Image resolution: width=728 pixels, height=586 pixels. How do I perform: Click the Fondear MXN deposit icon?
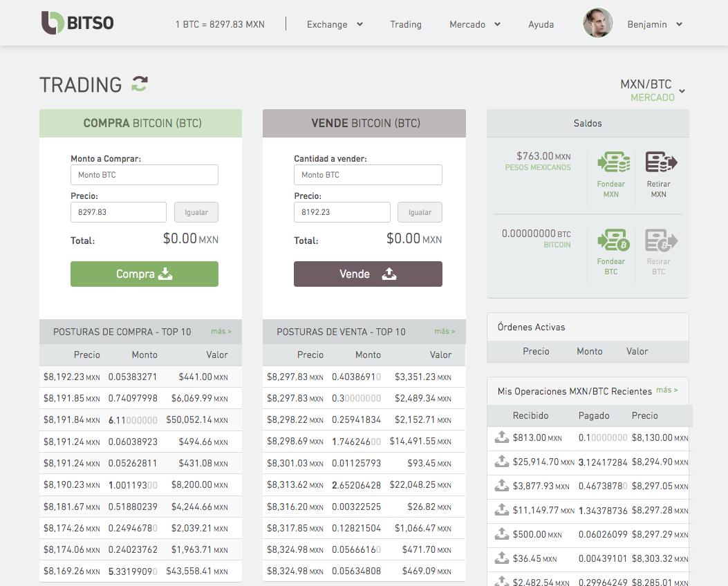tap(610, 163)
